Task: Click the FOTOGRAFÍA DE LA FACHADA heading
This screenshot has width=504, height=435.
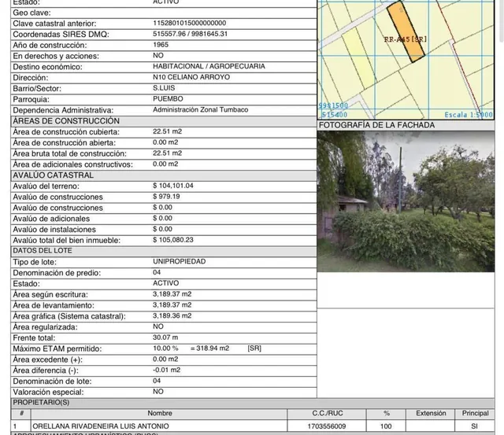Action: coord(376,125)
